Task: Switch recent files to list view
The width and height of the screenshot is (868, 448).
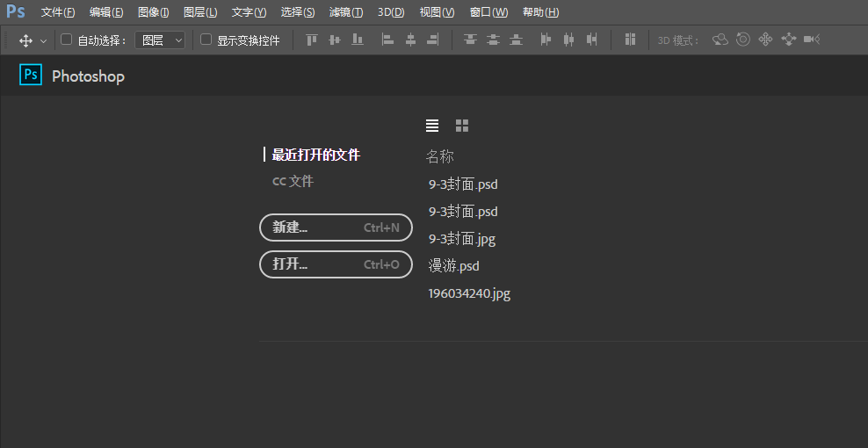Action: (432, 126)
